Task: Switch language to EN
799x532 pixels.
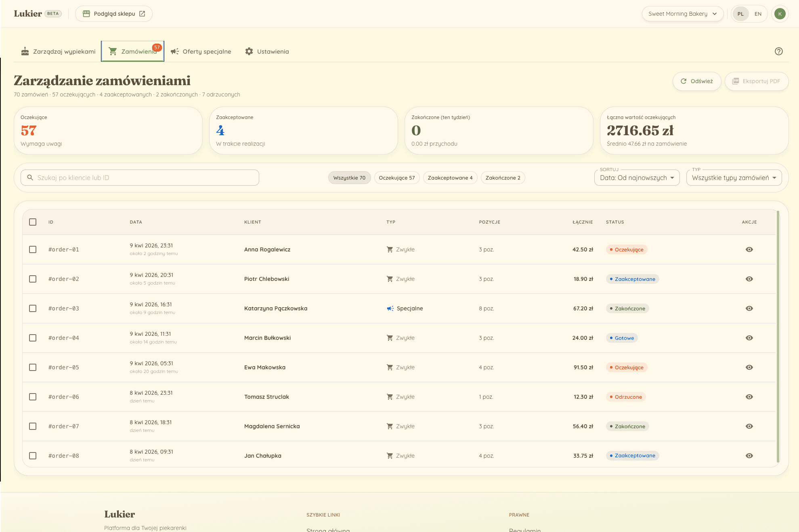Action: (x=758, y=14)
